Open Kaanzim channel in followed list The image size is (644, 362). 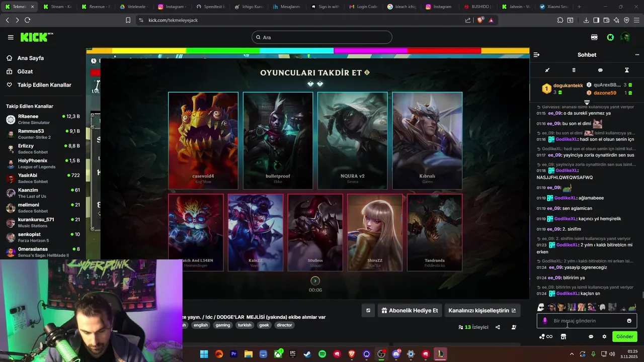pyautogui.click(x=43, y=193)
